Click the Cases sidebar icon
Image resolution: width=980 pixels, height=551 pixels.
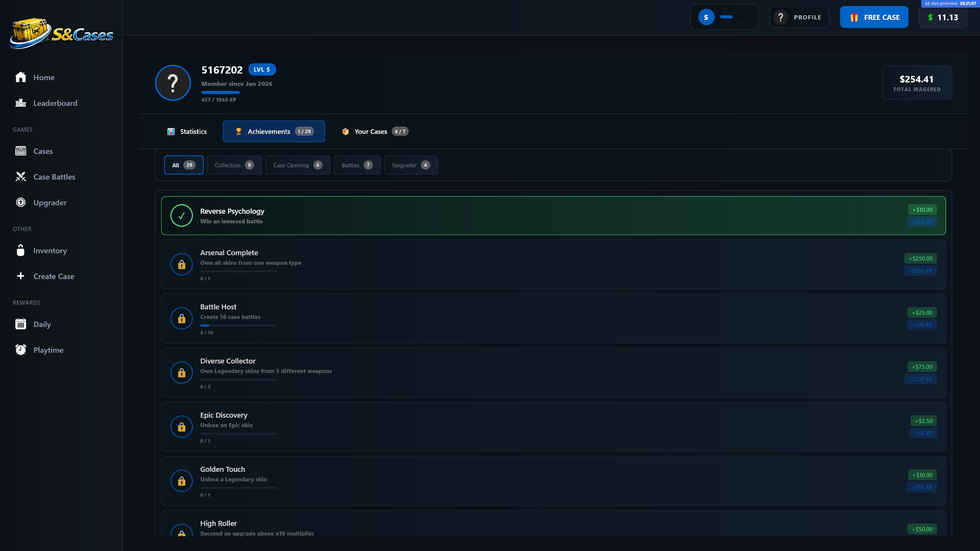point(20,151)
